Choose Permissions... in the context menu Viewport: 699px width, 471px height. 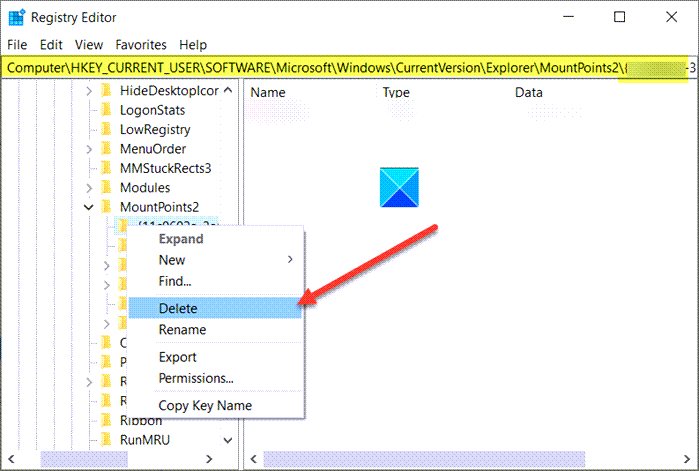click(x=215, y=378)
